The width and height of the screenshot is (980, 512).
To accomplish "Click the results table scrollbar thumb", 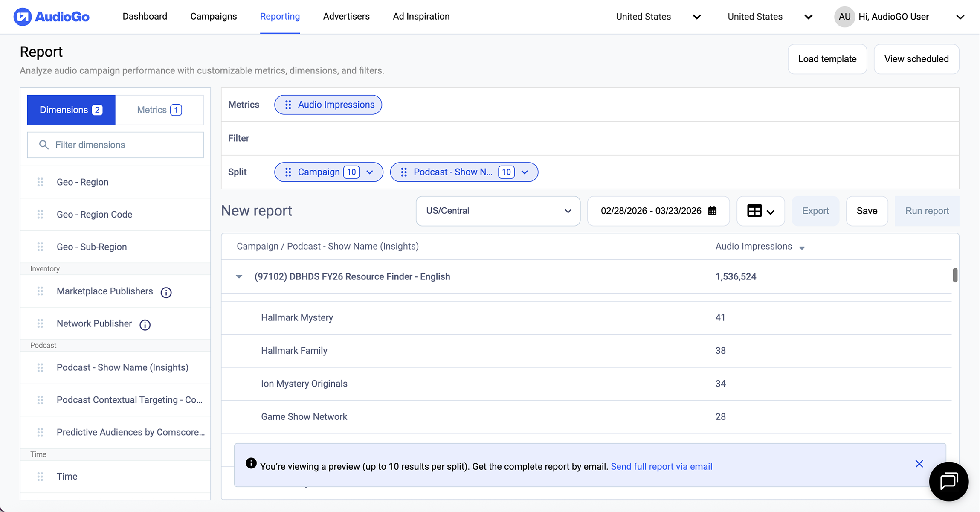I will [x=955, y=275].
